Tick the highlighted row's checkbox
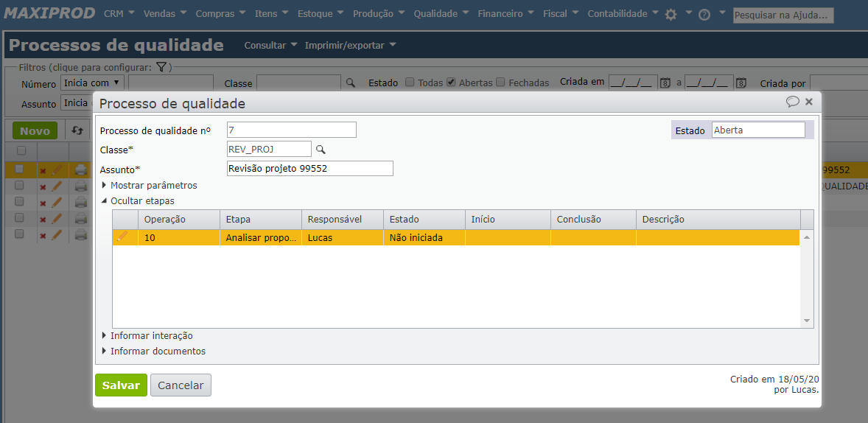 click(x=19, y=169)
